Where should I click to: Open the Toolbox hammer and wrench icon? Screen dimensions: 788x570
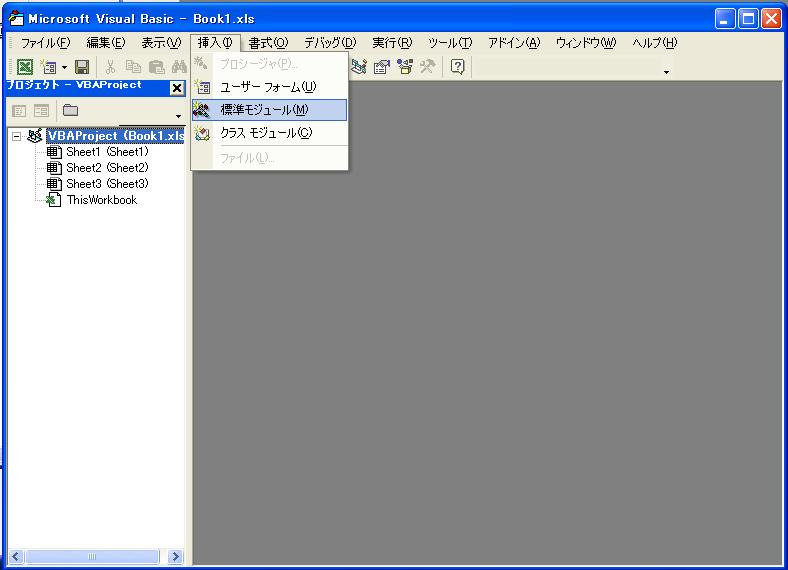tap(428, 66)
